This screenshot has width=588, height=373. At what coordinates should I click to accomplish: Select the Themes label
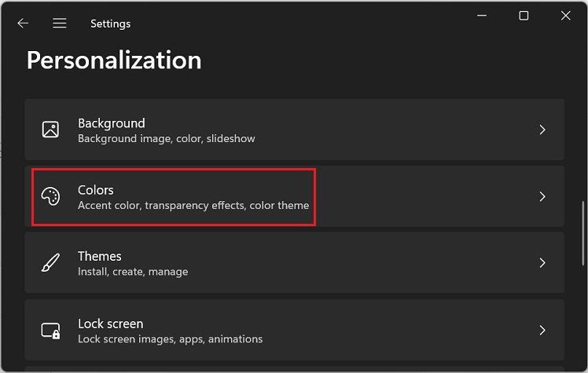pos(100,256)
